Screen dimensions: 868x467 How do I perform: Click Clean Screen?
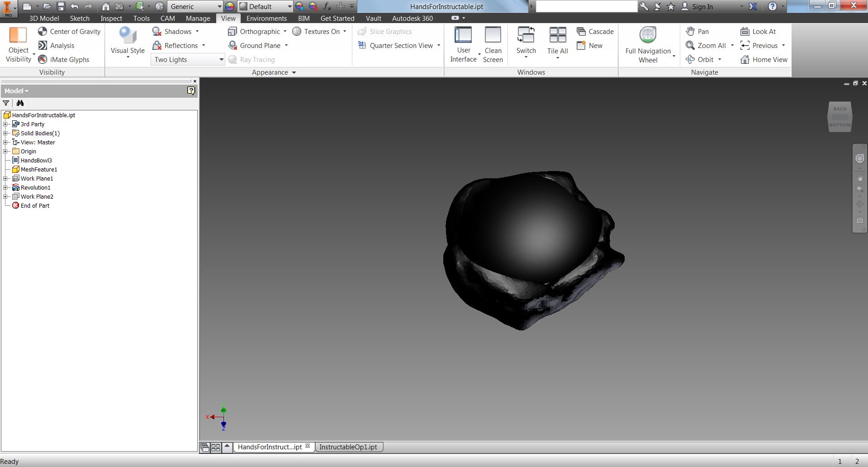coord(493,44)
